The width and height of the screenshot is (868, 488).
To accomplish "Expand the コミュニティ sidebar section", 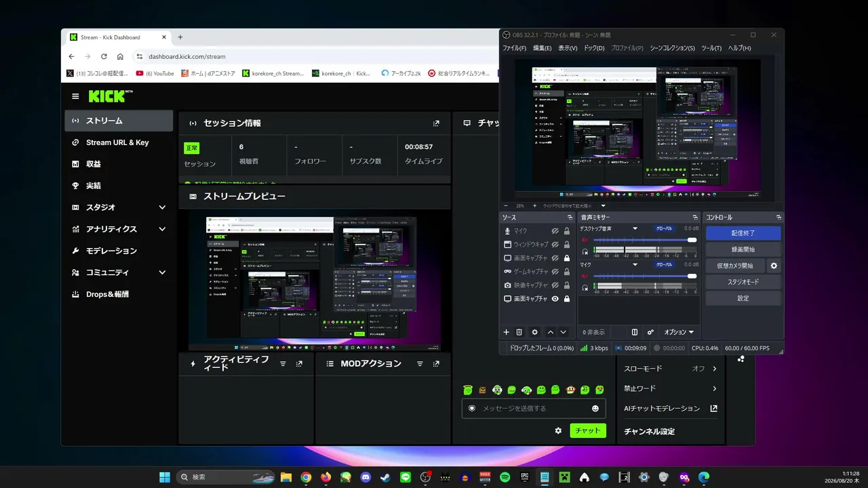I will (x=162, y=272).
